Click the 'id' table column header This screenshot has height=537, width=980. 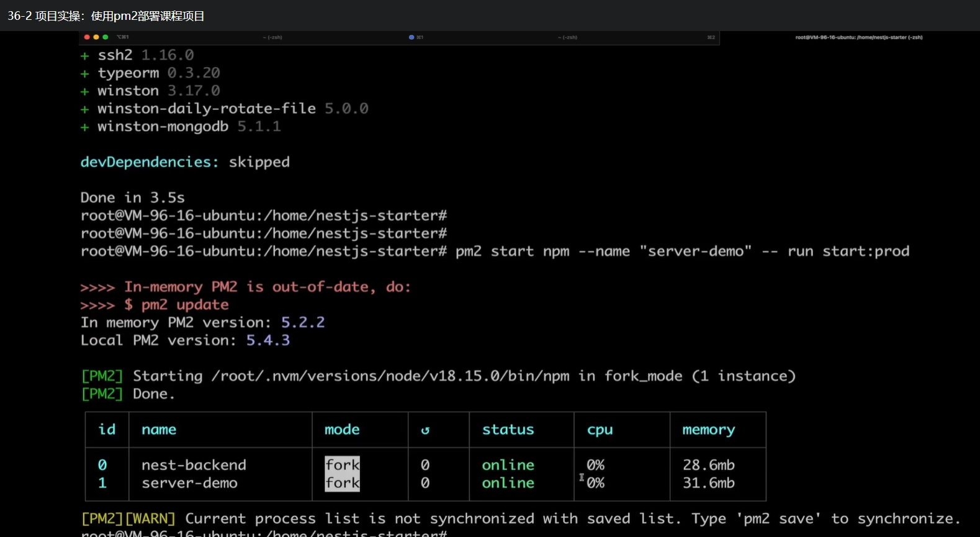coord(107,430)
